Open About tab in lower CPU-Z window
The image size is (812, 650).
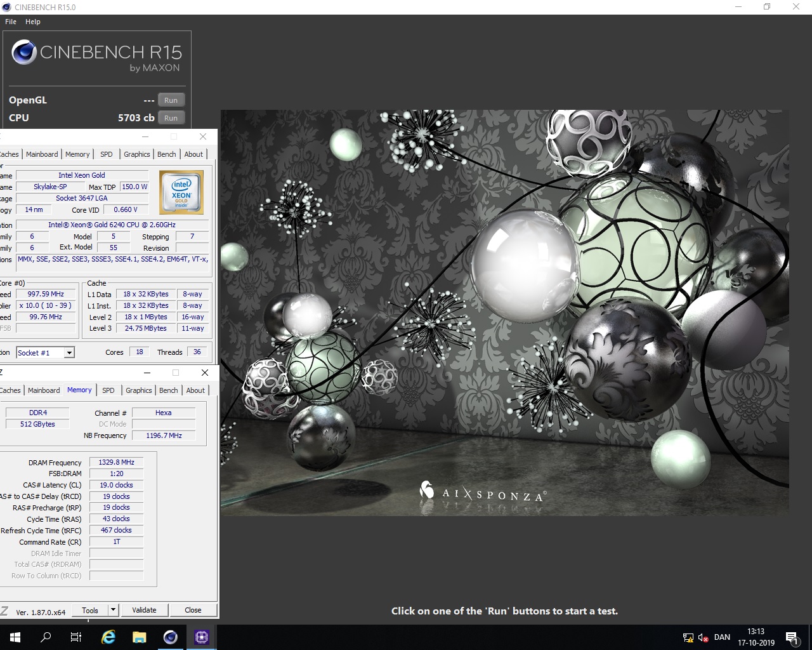[x=196, y=390]
